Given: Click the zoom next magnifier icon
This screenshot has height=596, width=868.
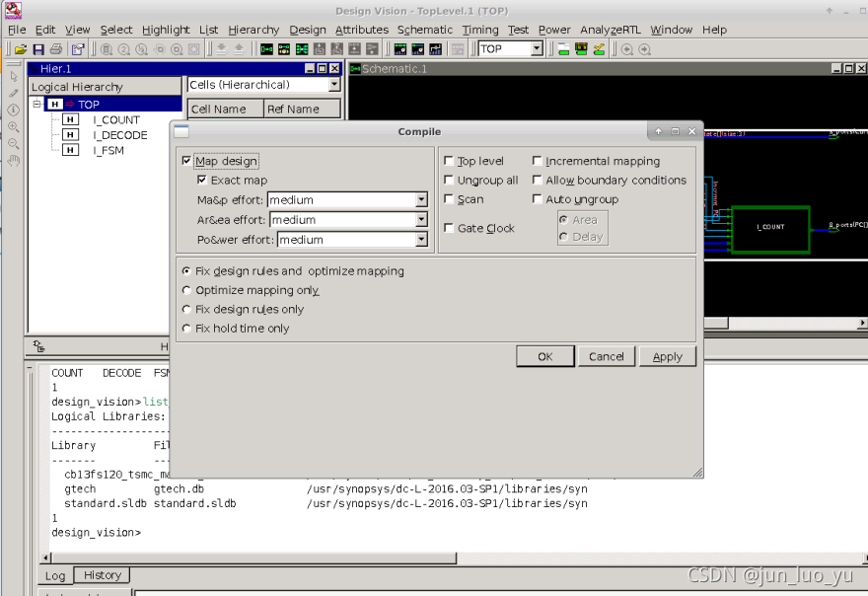Looking at the screenshot, I should pyautogui.click(x=645, y=49).
